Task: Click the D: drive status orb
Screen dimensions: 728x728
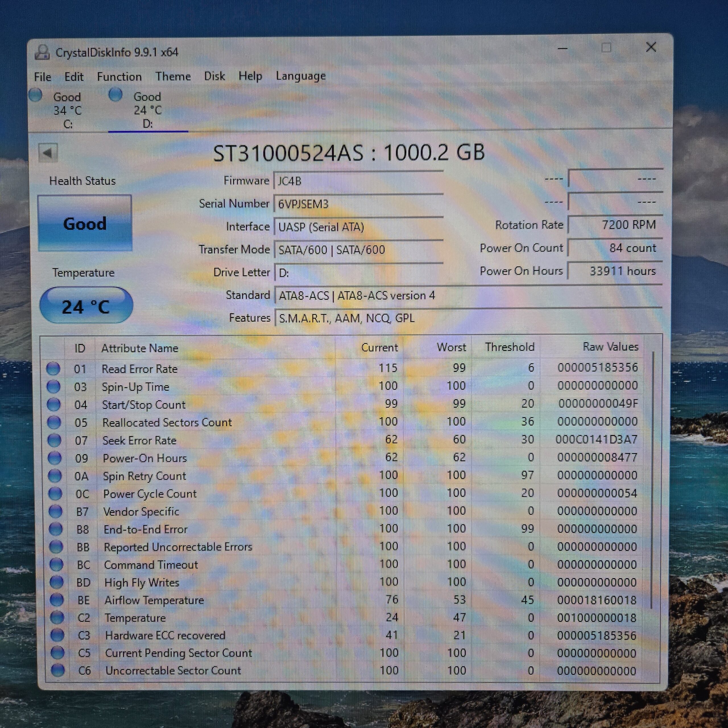Action: (x=115, y=95)
